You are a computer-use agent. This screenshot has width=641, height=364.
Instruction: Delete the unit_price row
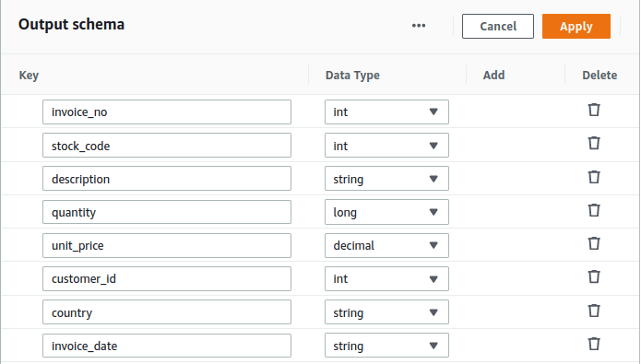(x=594, y=243)
